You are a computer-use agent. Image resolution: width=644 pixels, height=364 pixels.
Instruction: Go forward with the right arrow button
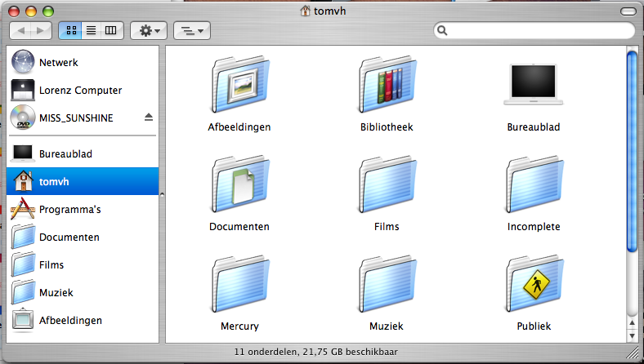click(x=41, y=30)
